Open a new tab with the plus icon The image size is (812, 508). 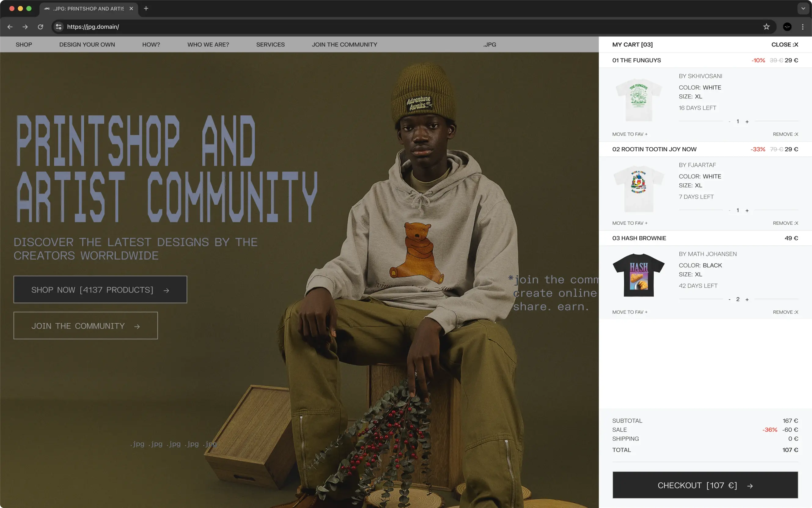tap(146, 8)
